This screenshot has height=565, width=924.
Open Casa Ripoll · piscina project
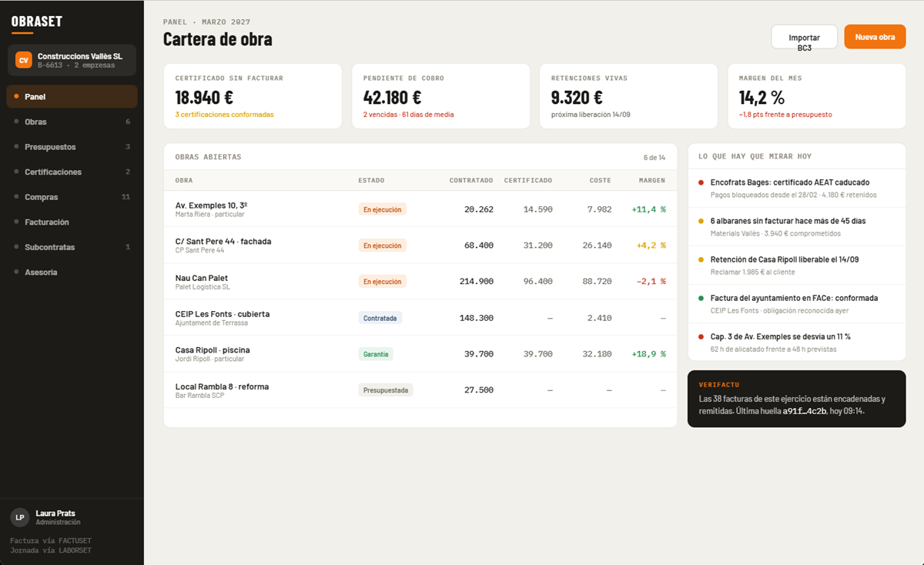click(420, 354)
